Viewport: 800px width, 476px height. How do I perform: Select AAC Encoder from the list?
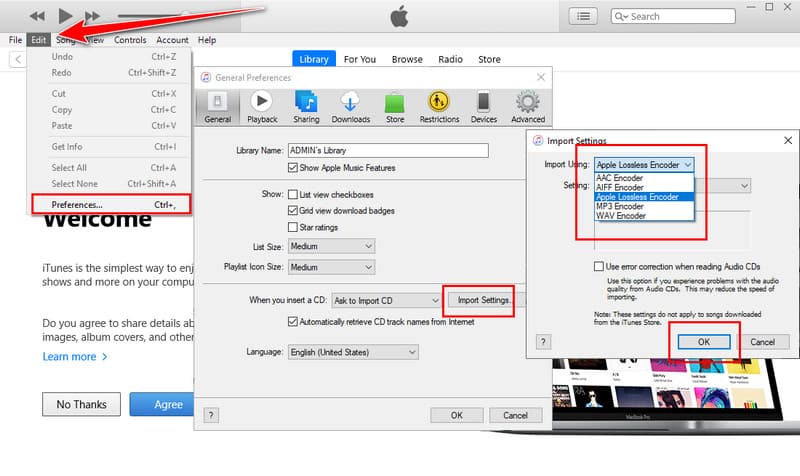[x=644, y=178]
